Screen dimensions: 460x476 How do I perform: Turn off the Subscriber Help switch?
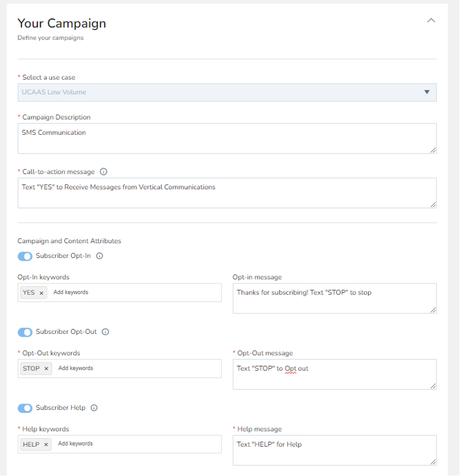click(x=25, y=408)
